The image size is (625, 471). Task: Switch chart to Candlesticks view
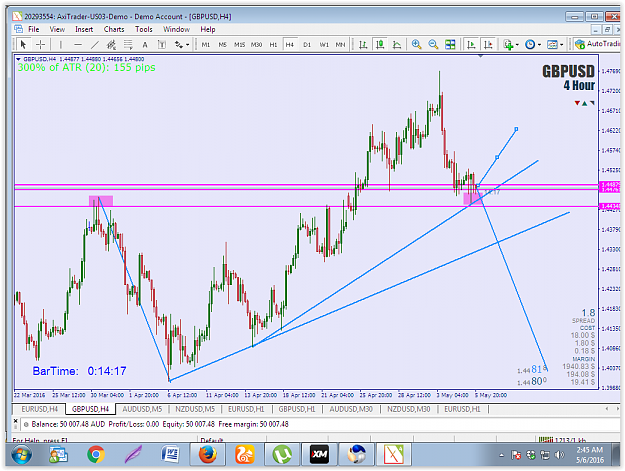click(x=380, y=44)
